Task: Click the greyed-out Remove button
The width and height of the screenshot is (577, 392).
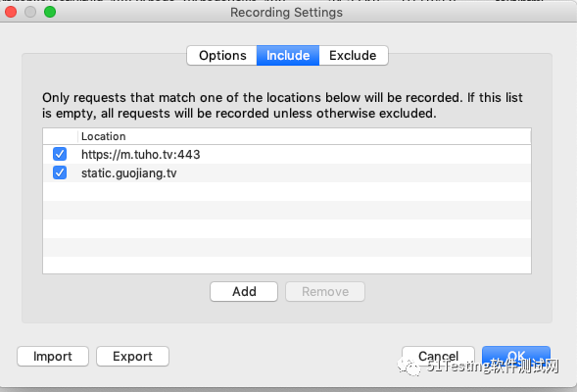Action: click(x=325, y=291)
